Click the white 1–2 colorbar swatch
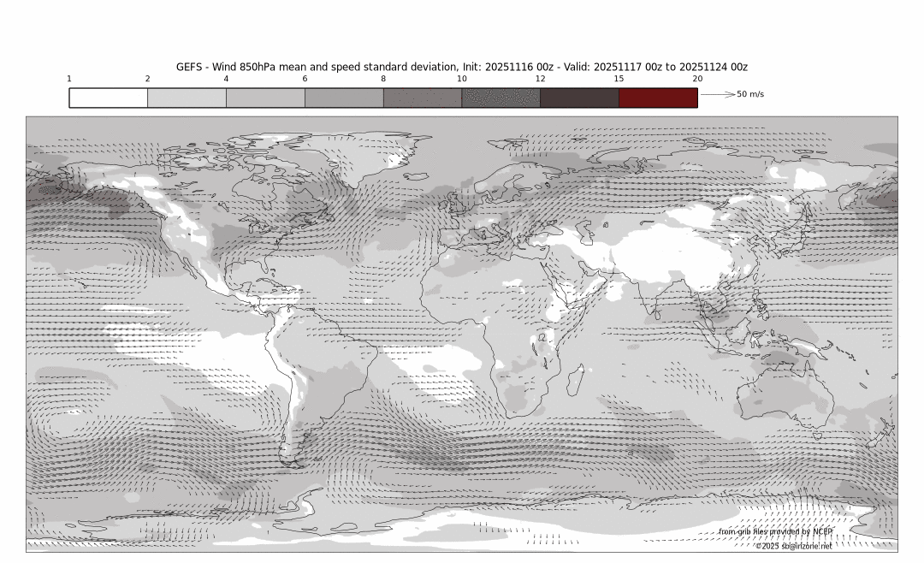Screen dimensions: 924x563 (x=109, y=98)
